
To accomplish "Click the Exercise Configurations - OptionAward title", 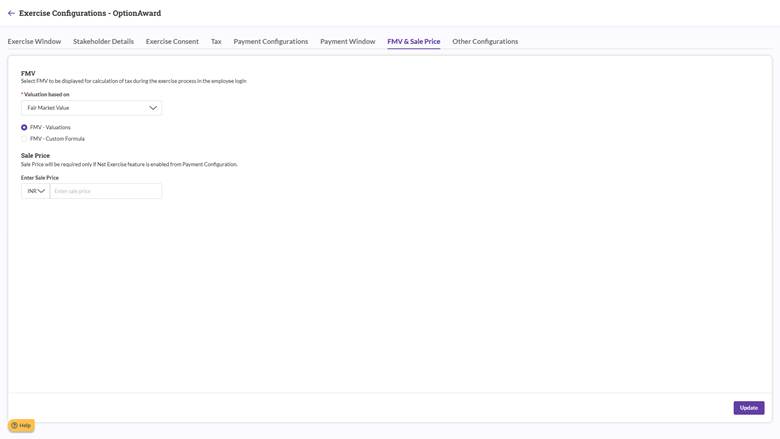I will pyautogui.click(x=90, y=13).
